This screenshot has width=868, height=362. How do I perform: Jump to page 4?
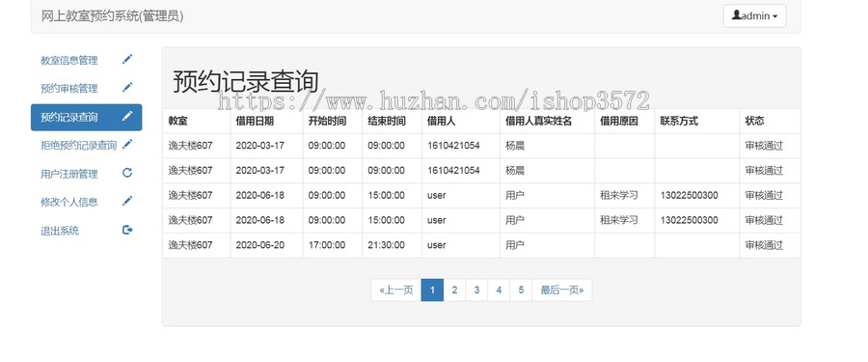[499, 290]
